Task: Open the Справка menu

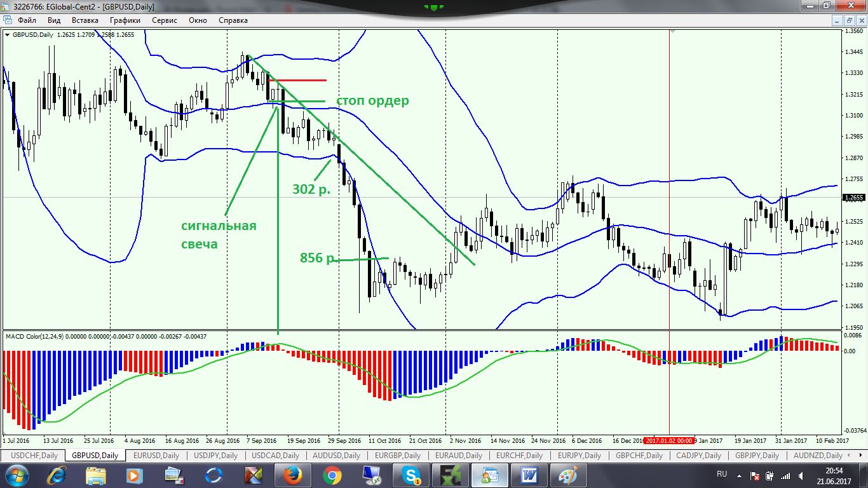Action: tap(233, 20)
